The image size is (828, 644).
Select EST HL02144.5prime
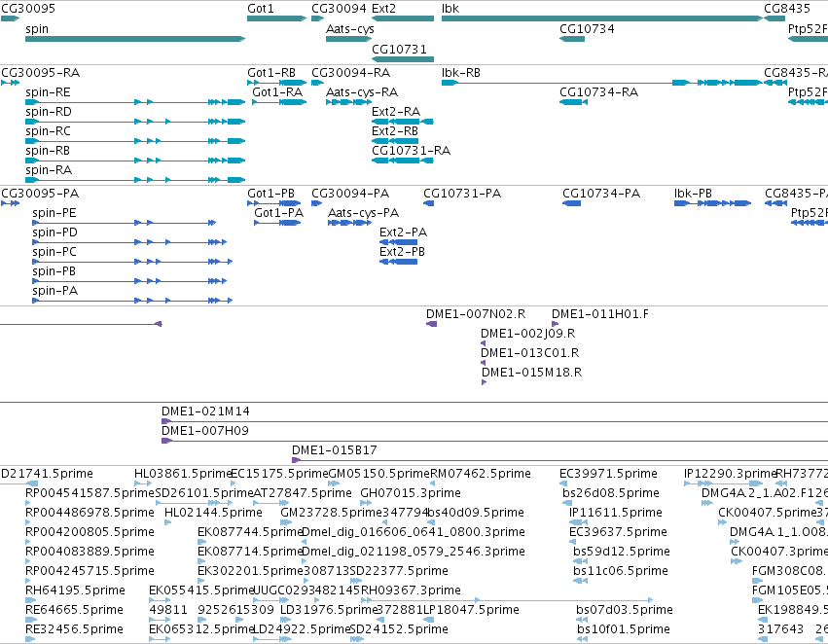[x=168, y=522]
